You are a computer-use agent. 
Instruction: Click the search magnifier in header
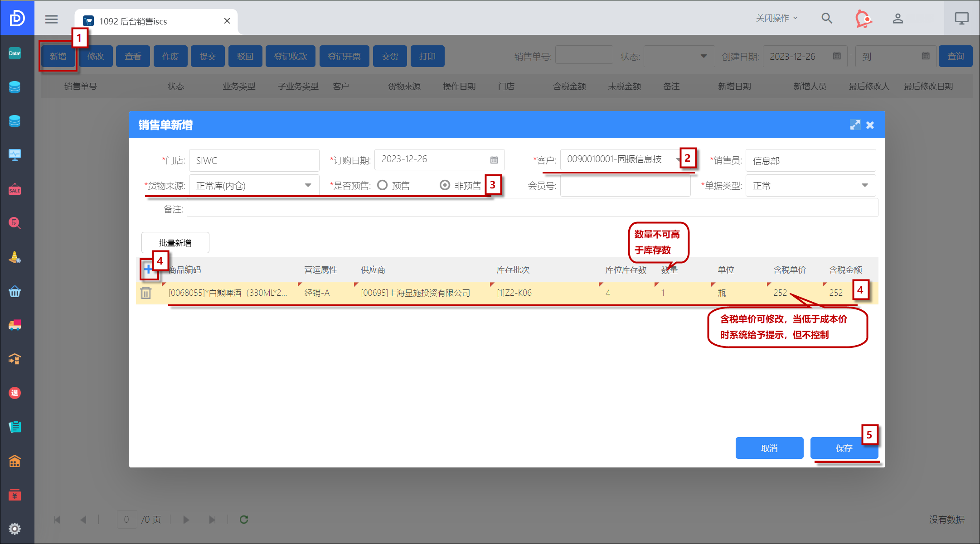click(x=827, y=18)
